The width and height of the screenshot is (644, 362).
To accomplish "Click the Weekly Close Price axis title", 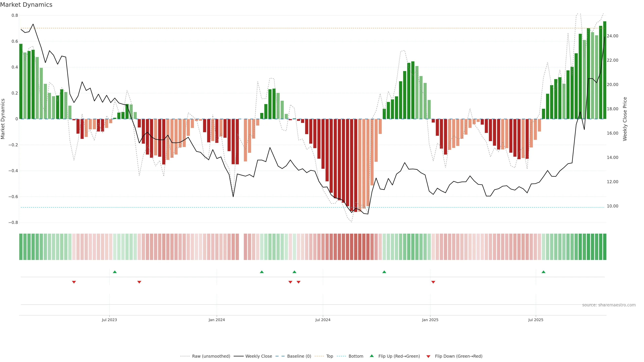I will tap(625, 119).
